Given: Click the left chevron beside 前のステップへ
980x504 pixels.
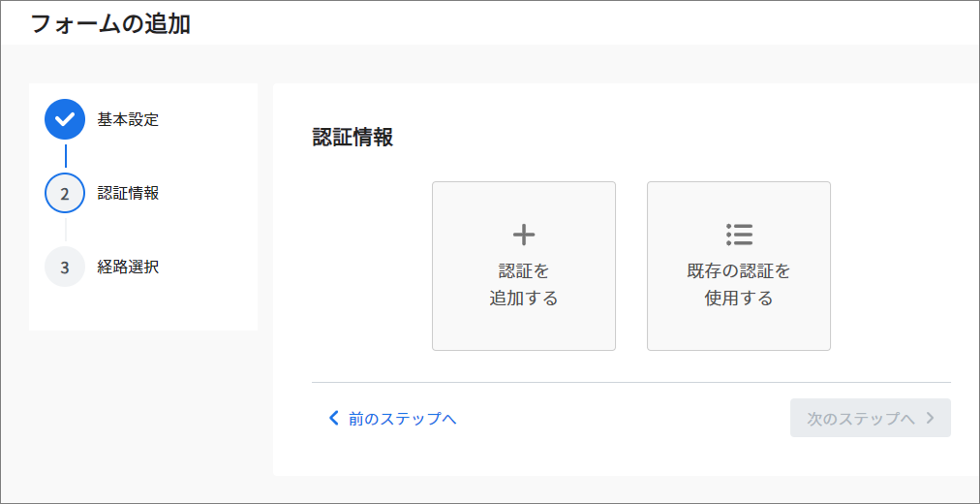Looking at the screenshot, I should 333,418.
